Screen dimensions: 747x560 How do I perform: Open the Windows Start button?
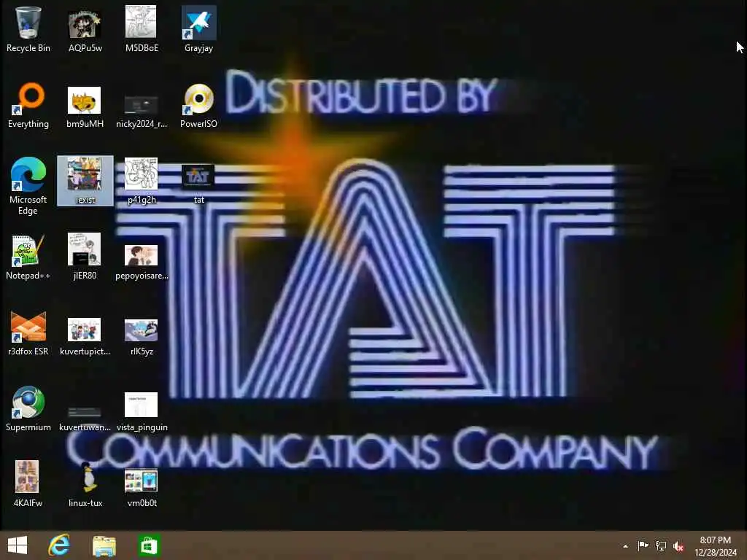coord(18,545)
